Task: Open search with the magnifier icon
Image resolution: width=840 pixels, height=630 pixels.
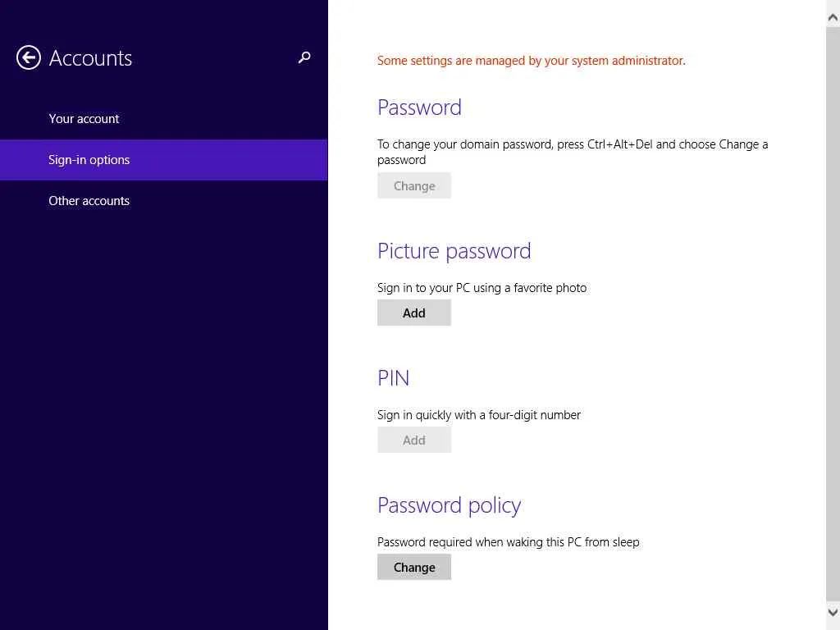Action: click(304, 57)
